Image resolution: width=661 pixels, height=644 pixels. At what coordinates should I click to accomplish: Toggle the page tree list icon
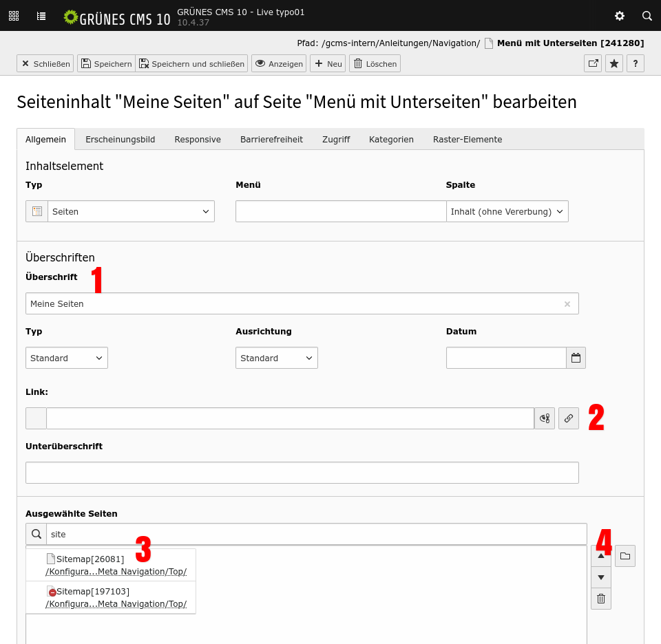(41, 16)
